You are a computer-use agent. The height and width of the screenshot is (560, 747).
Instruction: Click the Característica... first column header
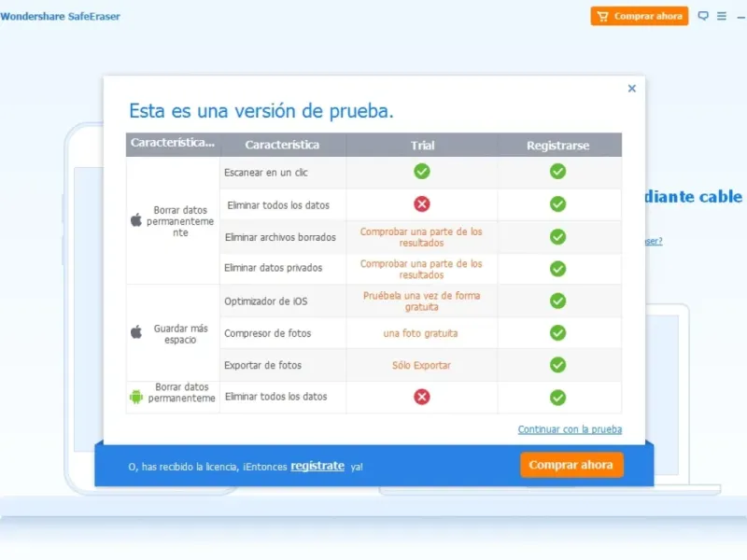pos(173,143)
